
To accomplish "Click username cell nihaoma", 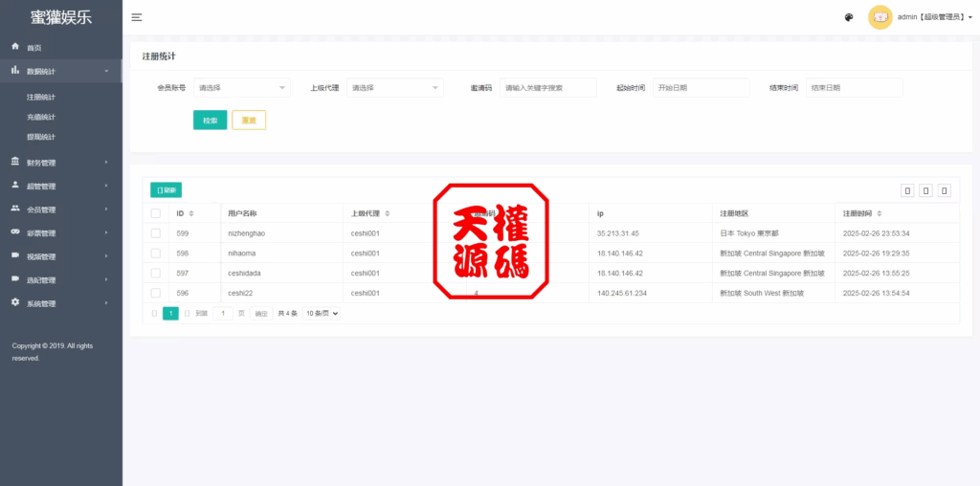I will pyautogui.click(x=242, y=254).
